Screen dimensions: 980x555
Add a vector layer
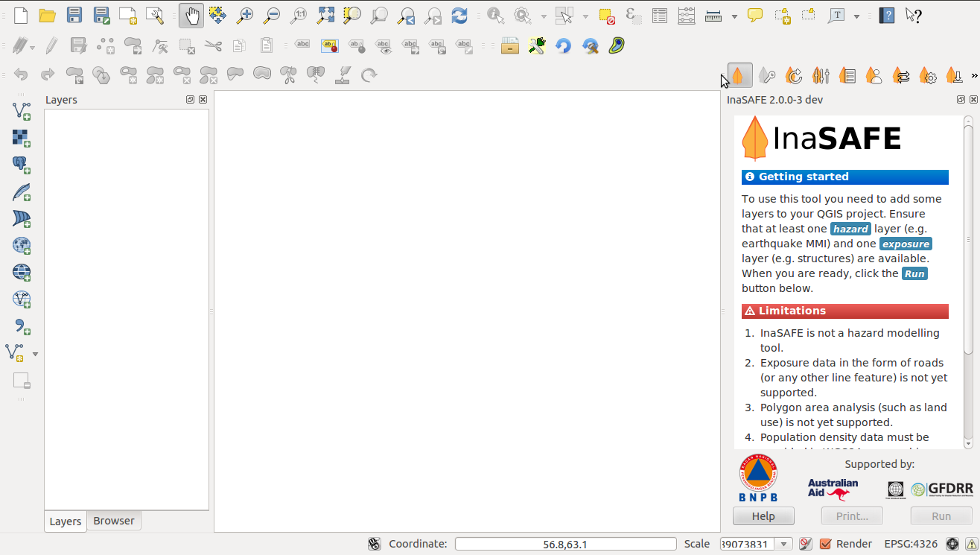tap(21, 111)
